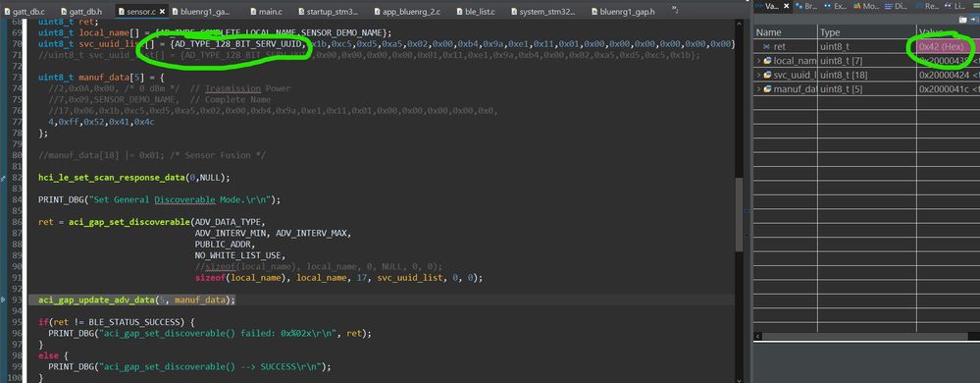Click the Breakpoints tab icon
Screen dimensions: 980x383
click(x=799, y=6)
